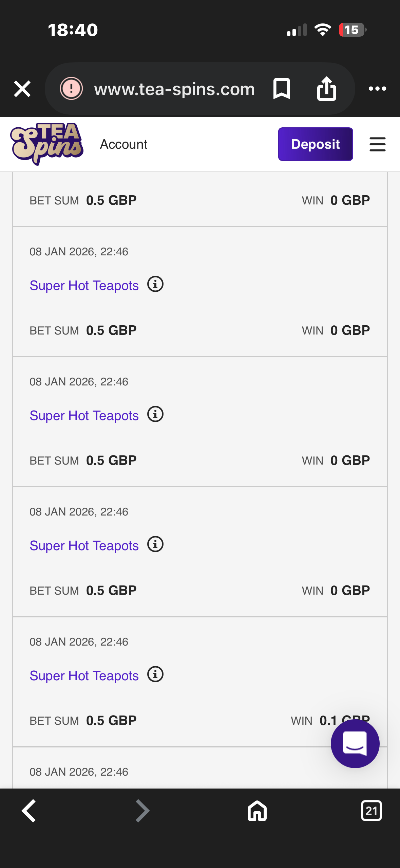
Task: Tap the www.tea-spins.com address bar
Action: pos(174,89)
